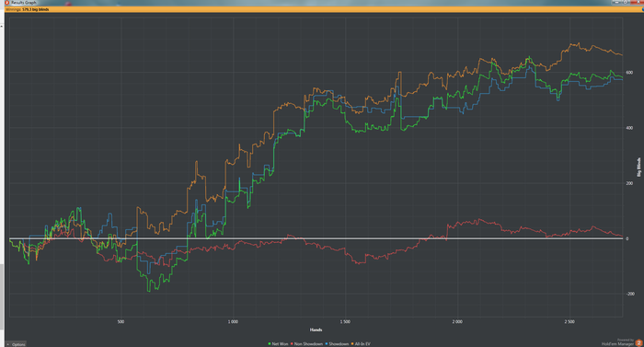644x347 pixels.
Task: Click the 2 000 hands axis label
Action: click(457, 321)
